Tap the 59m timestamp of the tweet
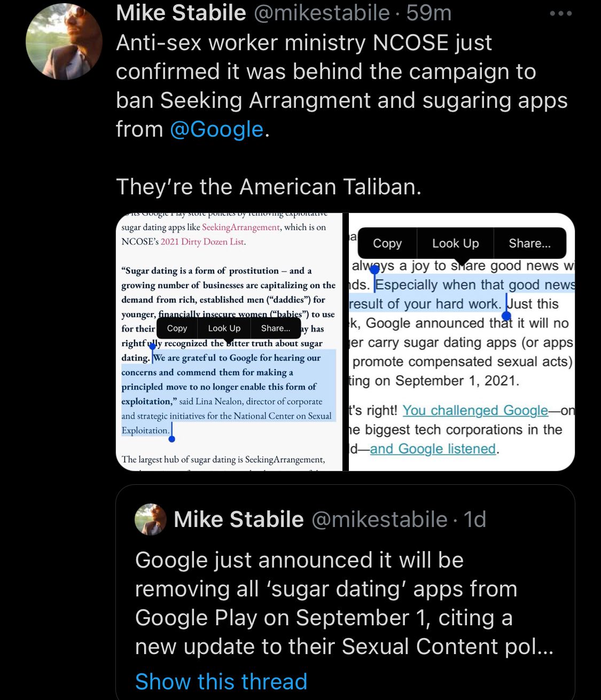 point(429,13)
